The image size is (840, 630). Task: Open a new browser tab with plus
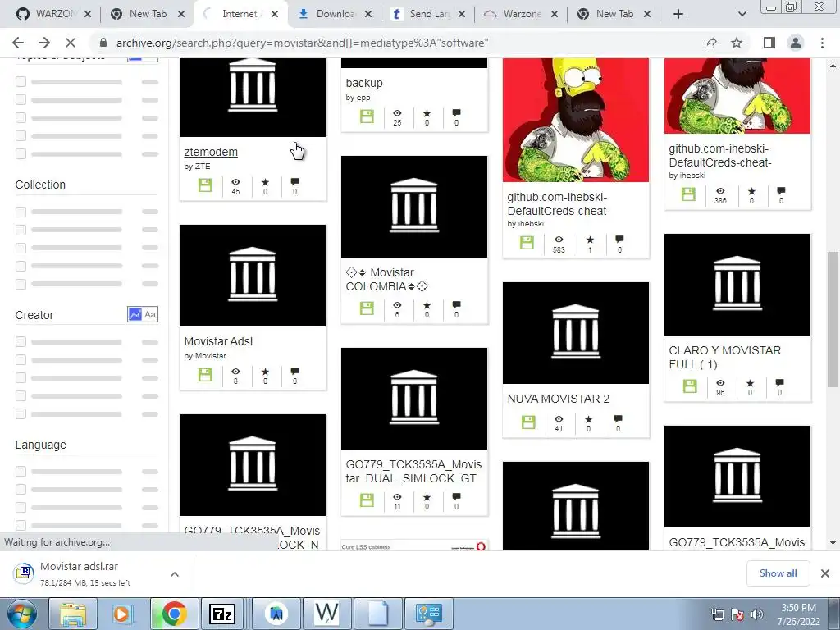pos(678,14)
